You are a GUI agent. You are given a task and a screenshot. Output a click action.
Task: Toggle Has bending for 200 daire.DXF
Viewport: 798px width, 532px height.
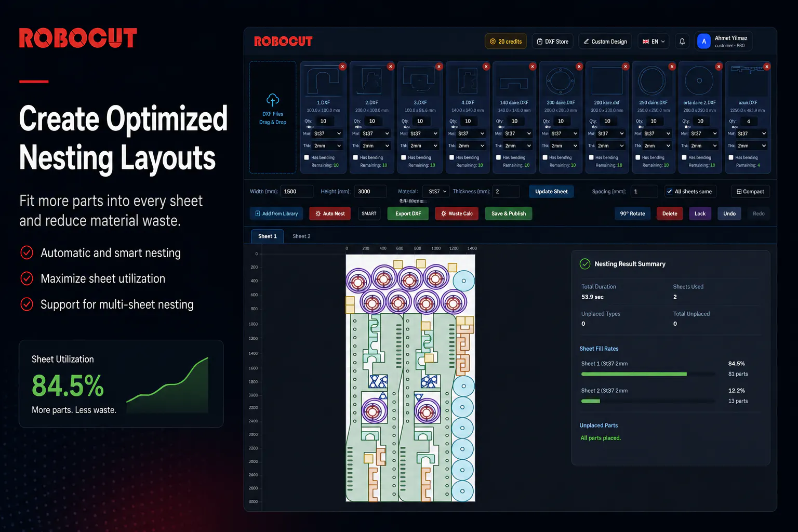(545, 157)
